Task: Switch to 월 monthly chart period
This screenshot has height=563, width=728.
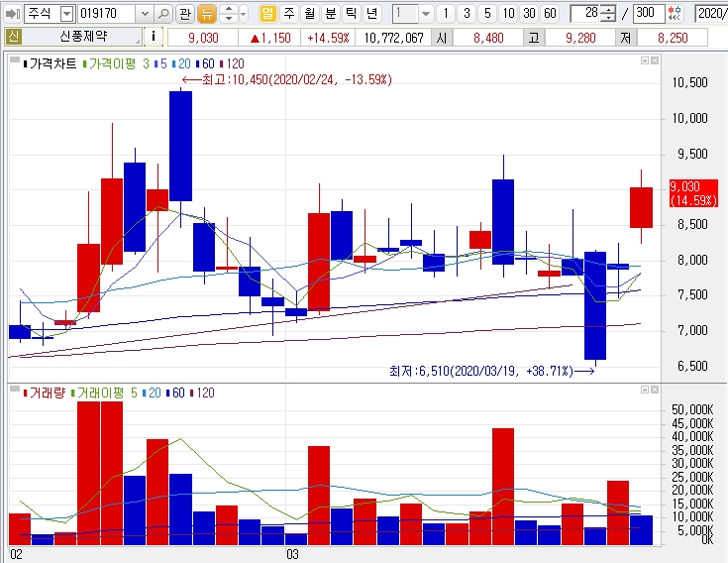Action: coord(309,14)
